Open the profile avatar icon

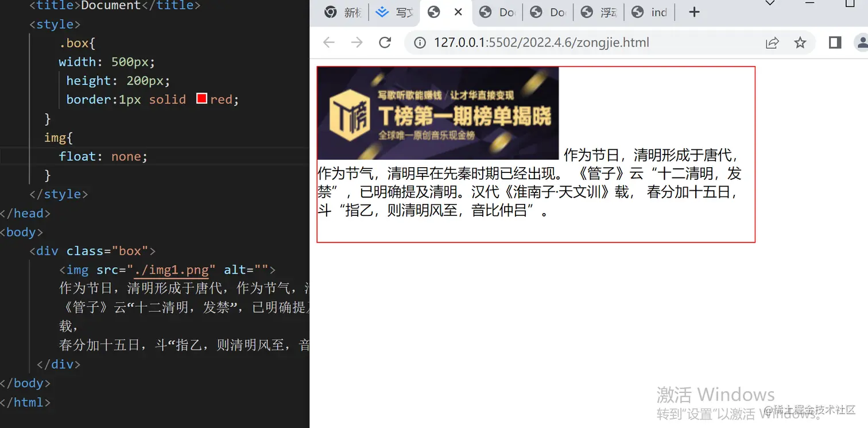(x=862, y=43)
